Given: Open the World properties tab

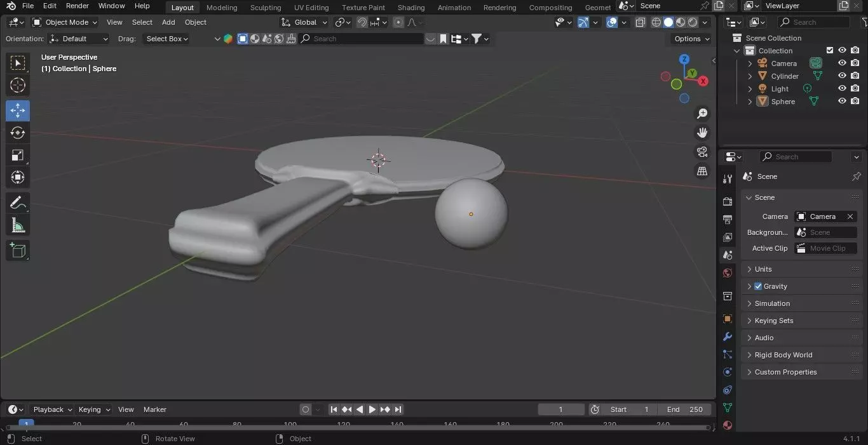Looking at the screenshot, I should click(728, 273).
